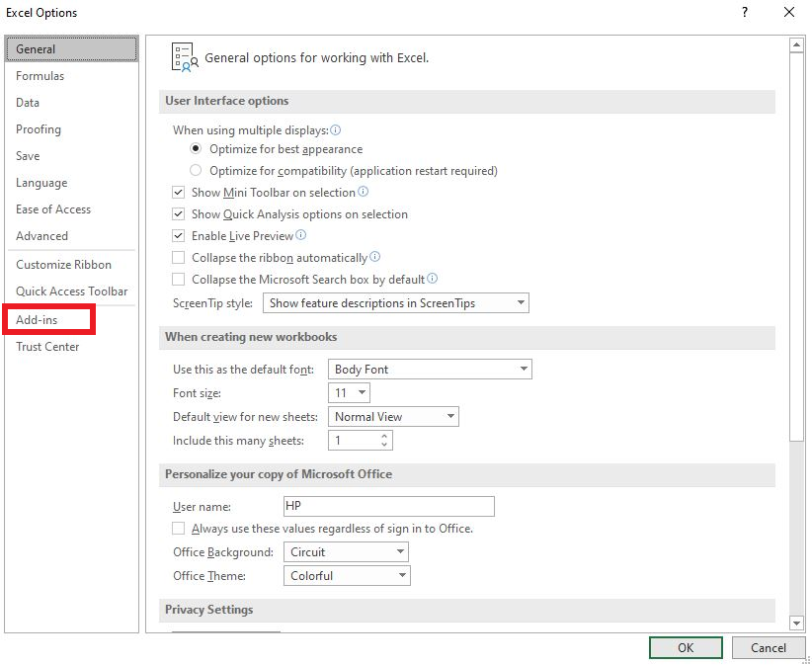Open the Add-ins category
This screenshot has height=665, width=812.
[x=71, y=320]
